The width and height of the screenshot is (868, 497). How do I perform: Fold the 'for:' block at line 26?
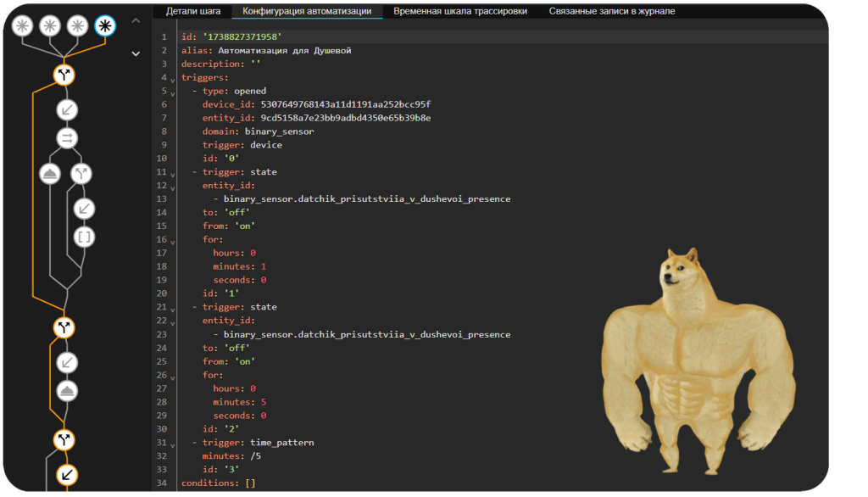tap(173, 377)
